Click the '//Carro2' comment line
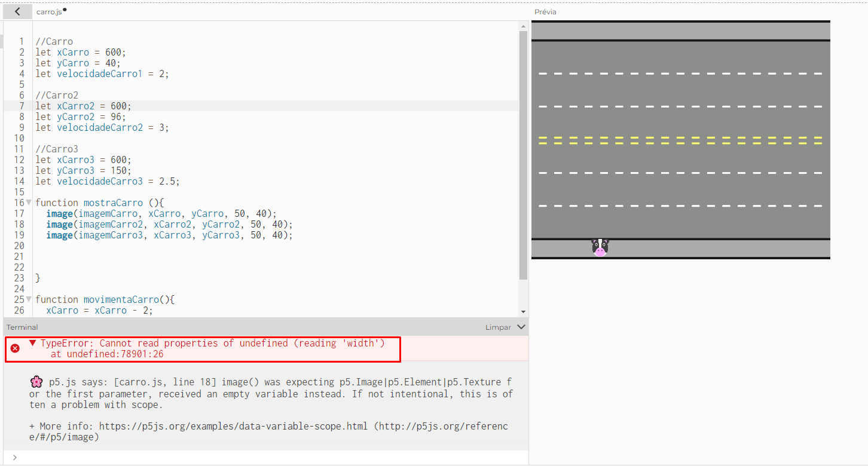The width and height of the screenshot is (868, 466). 57,96
